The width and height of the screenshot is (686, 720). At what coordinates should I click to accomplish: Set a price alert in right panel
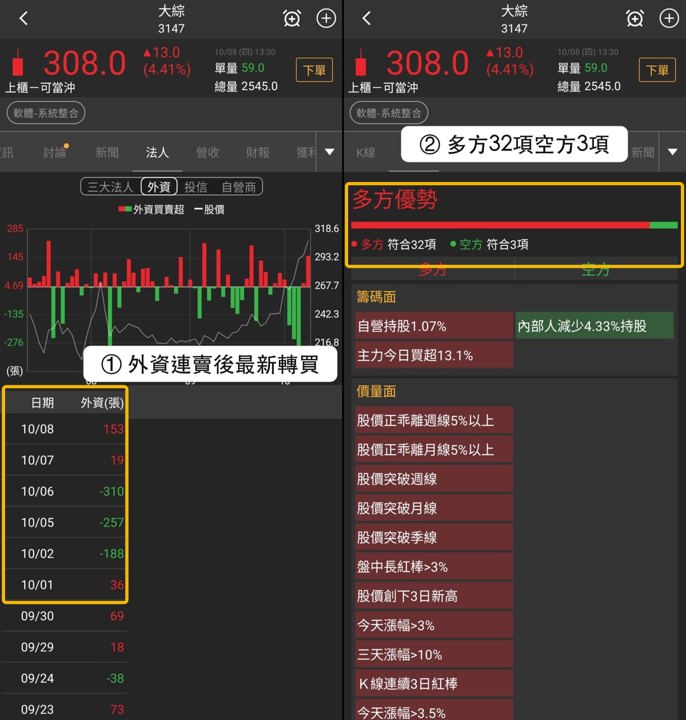pos(635,19)
